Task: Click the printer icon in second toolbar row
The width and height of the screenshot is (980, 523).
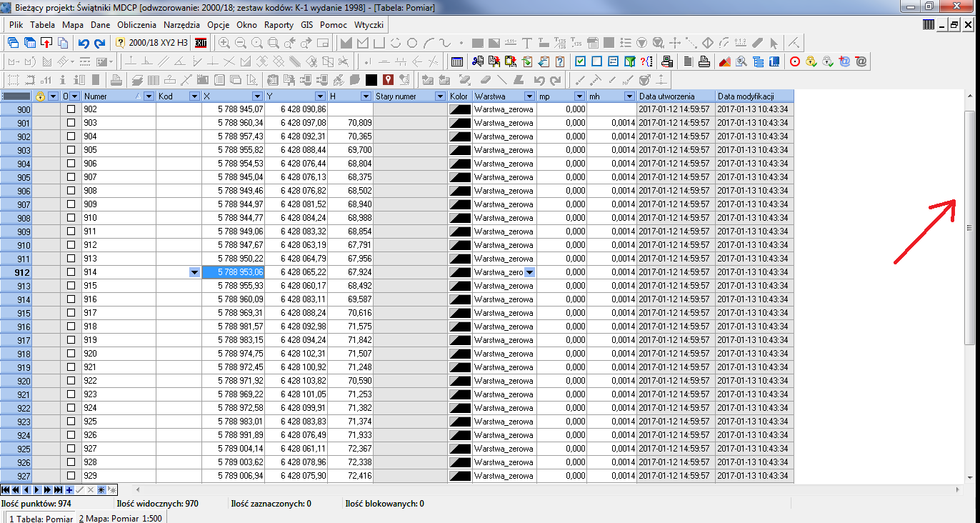Action: [704, 61]
